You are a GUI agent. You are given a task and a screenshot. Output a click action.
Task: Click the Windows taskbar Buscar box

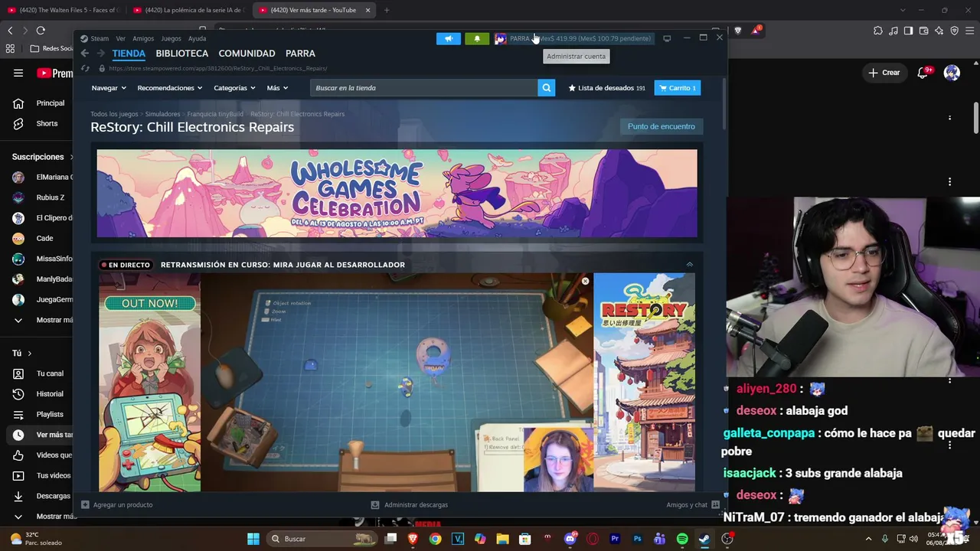coord(322,539)
